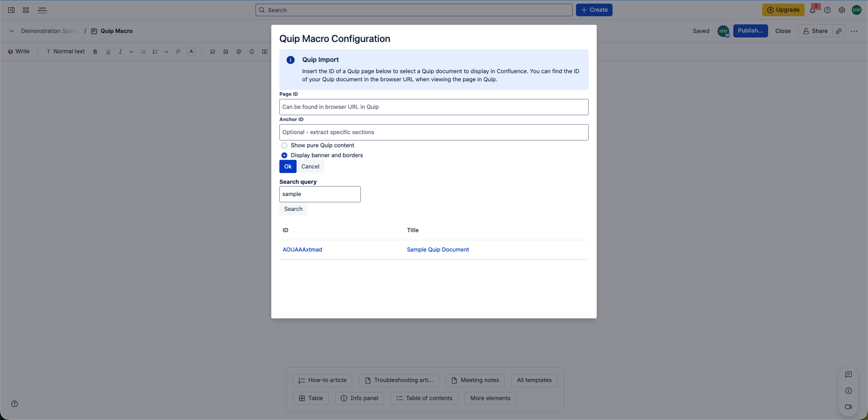
Task: Click the Search button under Search query
Action: tap(293, 209)
